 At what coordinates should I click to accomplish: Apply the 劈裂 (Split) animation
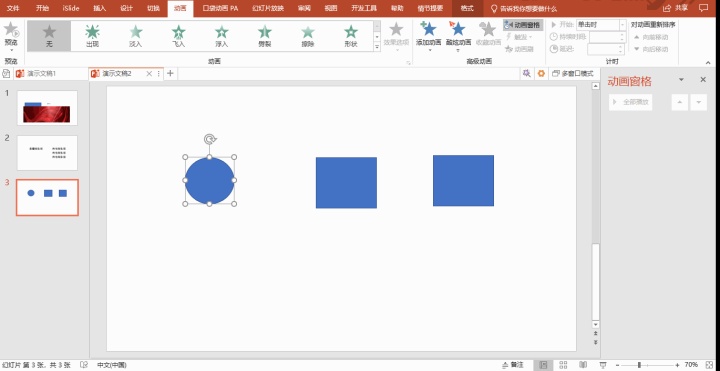coord(265,36)
